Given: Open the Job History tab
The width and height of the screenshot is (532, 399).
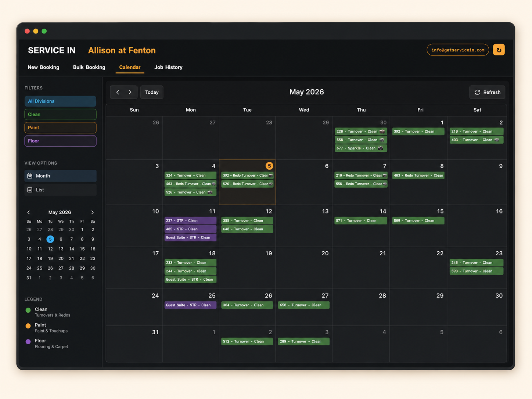Looking at the screenshot, I should pyautogui.click(x=168, y=67).
